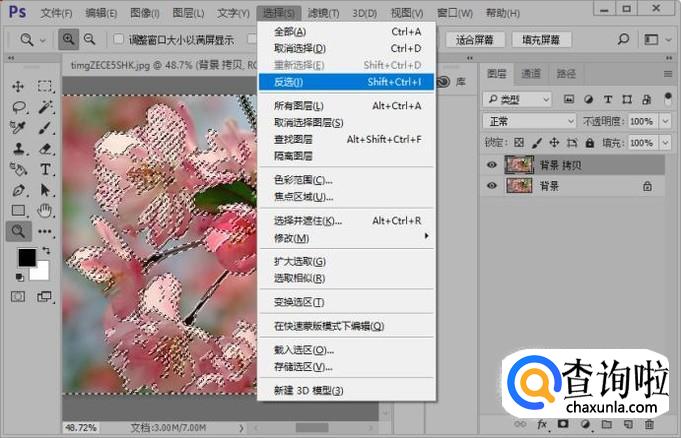Image resolution: width=681 pixels, height=438 pixels.
Task: Enable 调整窗口大小以满屏显示 checkbox
Action: [x=119, y=40]
